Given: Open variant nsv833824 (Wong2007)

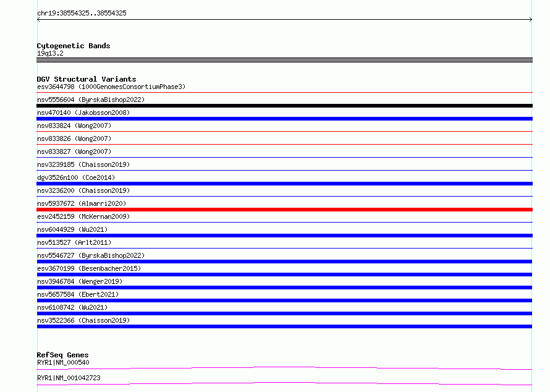Looking at the screenshot, I should (74, 126).
